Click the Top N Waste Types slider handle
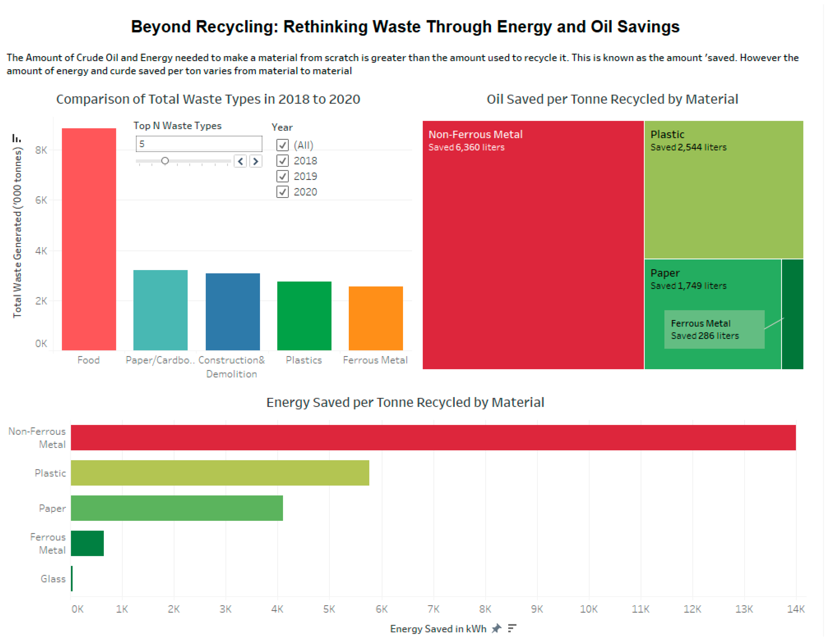 [165, 161]
